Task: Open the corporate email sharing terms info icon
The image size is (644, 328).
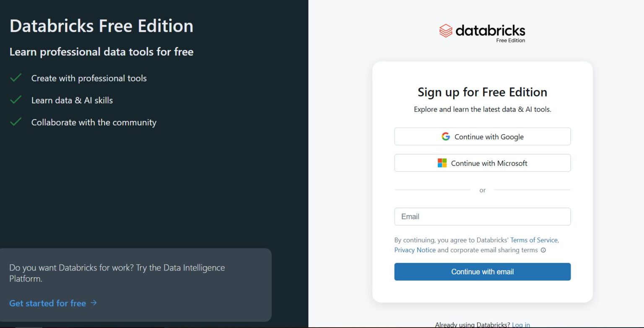Action: click(543, 250)
